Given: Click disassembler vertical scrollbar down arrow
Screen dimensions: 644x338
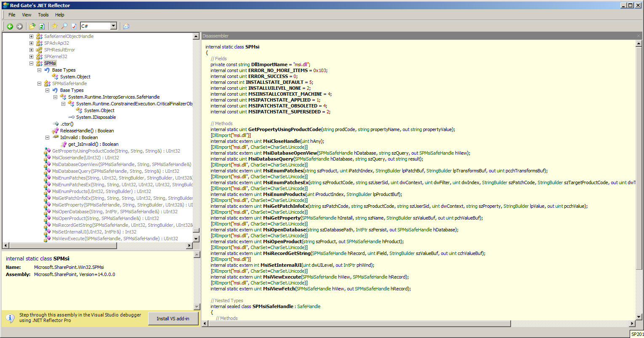Looking at the screenshot, I should click(639, 317).
